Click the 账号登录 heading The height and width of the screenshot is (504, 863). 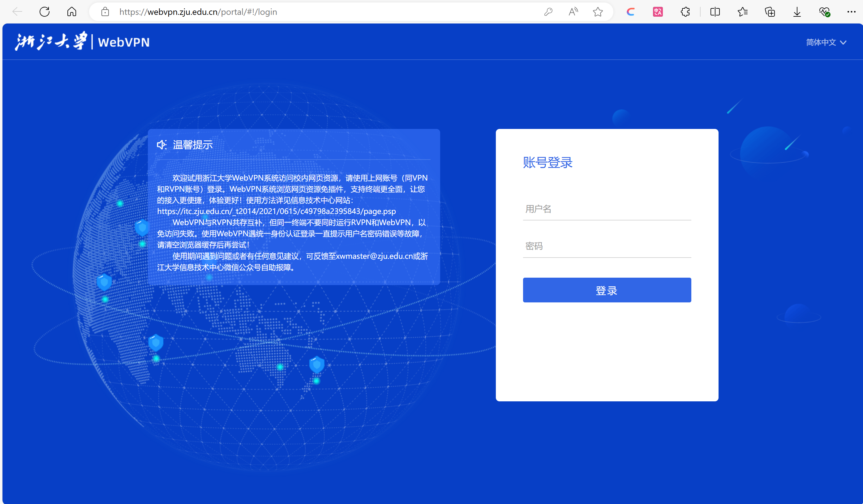pos(547,162)
